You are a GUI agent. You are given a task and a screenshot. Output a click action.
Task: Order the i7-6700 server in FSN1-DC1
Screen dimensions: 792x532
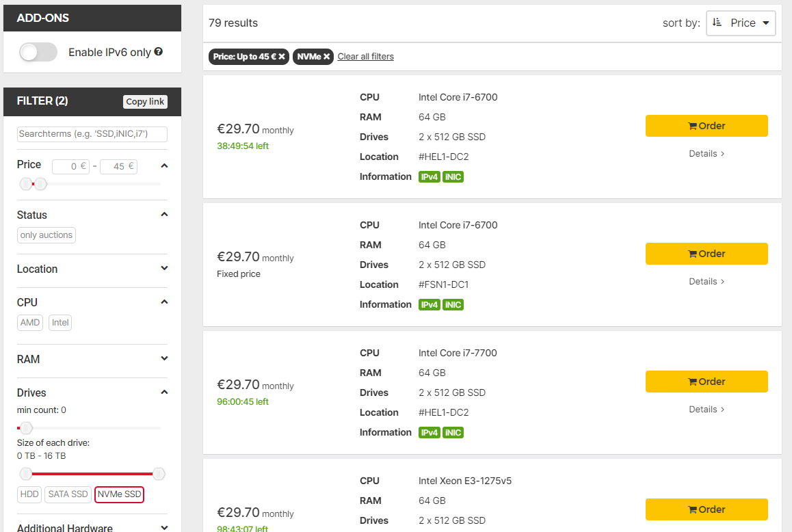707,254
